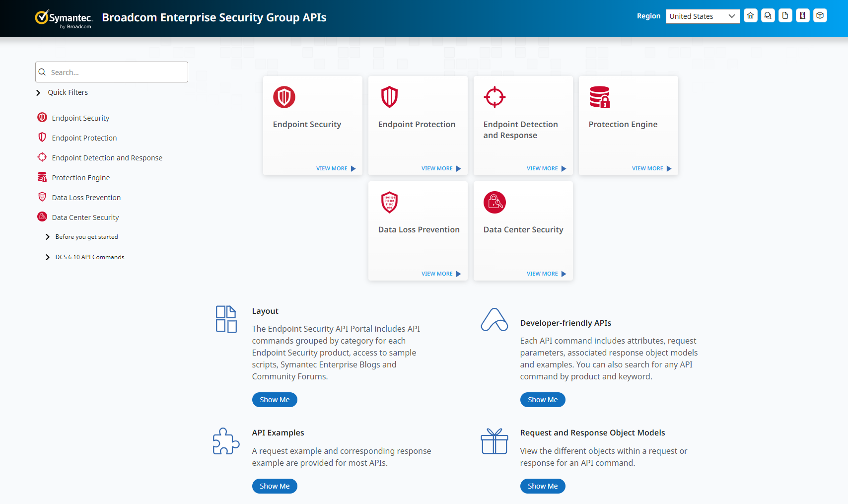This screenshot has height=504, width=848.
Task: Click Show Me under Layout
Action: click(275, 400)
